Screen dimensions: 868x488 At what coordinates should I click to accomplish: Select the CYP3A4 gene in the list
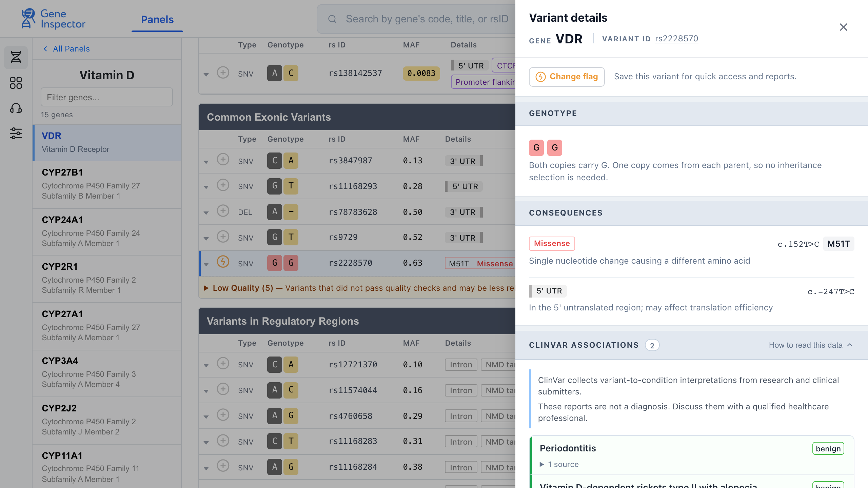(x=107, y=373)
